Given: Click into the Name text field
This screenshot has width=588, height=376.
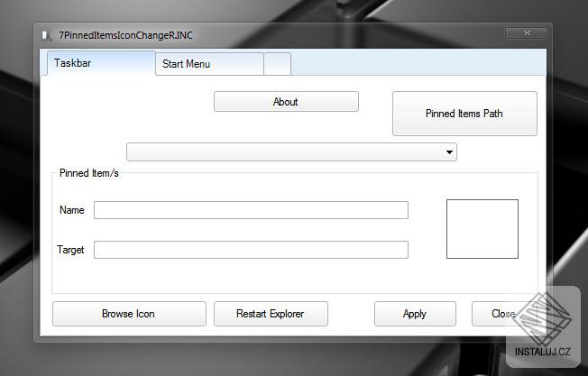Looking at the screenshot, I should pos(251,210).
